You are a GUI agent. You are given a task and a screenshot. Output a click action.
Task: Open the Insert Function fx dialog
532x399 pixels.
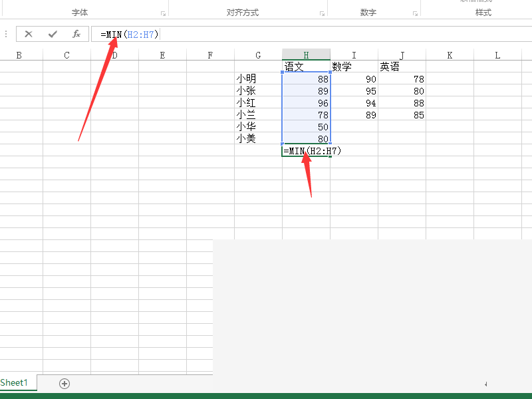click(76, 34)
